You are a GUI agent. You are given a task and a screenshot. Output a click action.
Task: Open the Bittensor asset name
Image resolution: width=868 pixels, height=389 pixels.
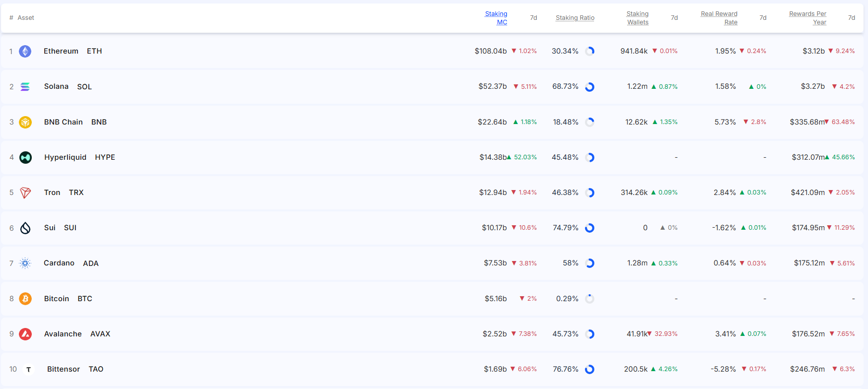click(64, 369)
